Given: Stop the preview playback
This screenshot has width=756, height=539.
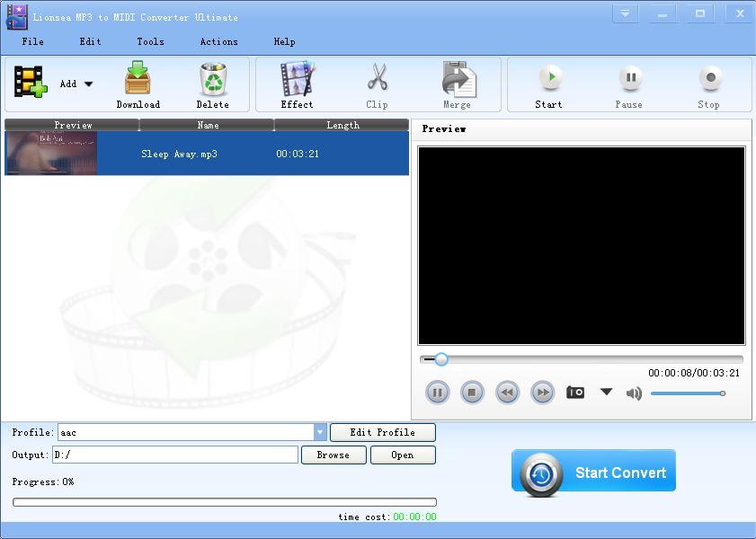Looking at the screenshot, I should point(472,393).
